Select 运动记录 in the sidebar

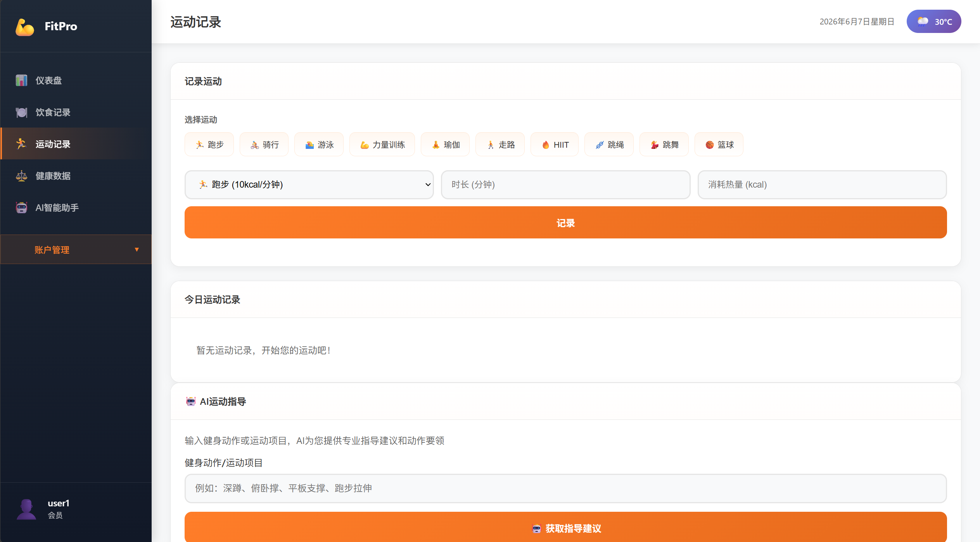click(76, 144)
